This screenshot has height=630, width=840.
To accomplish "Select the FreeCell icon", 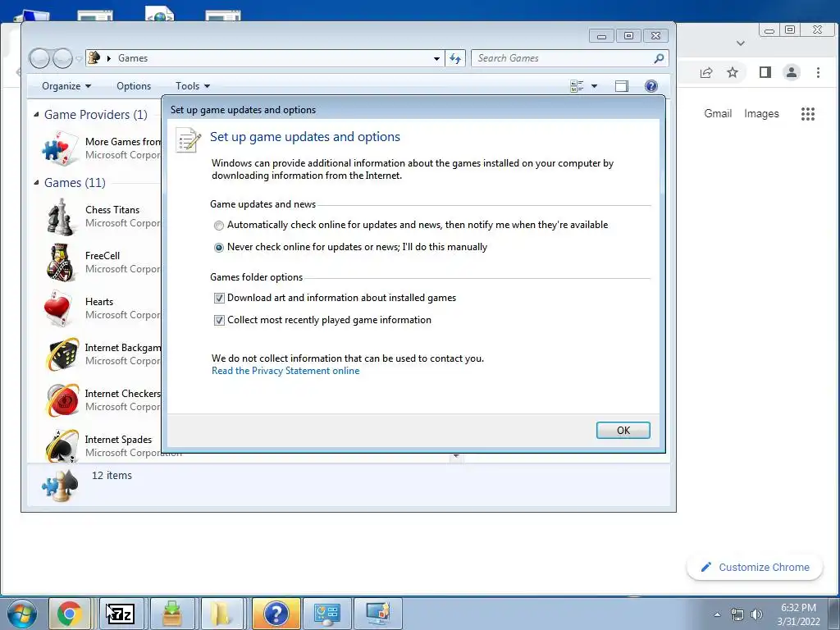I will tap(60, 262).
